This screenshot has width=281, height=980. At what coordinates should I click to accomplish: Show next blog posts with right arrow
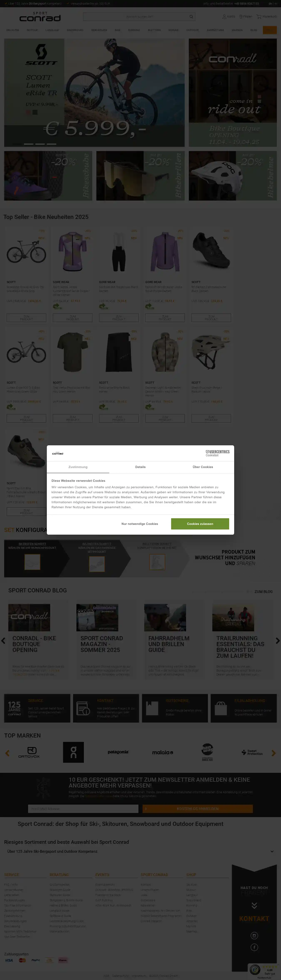(278, 641)
